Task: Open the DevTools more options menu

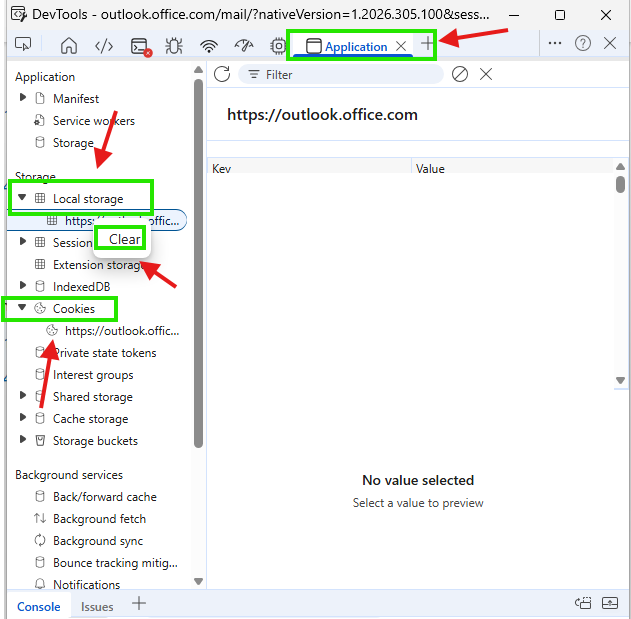Action: 555,43
